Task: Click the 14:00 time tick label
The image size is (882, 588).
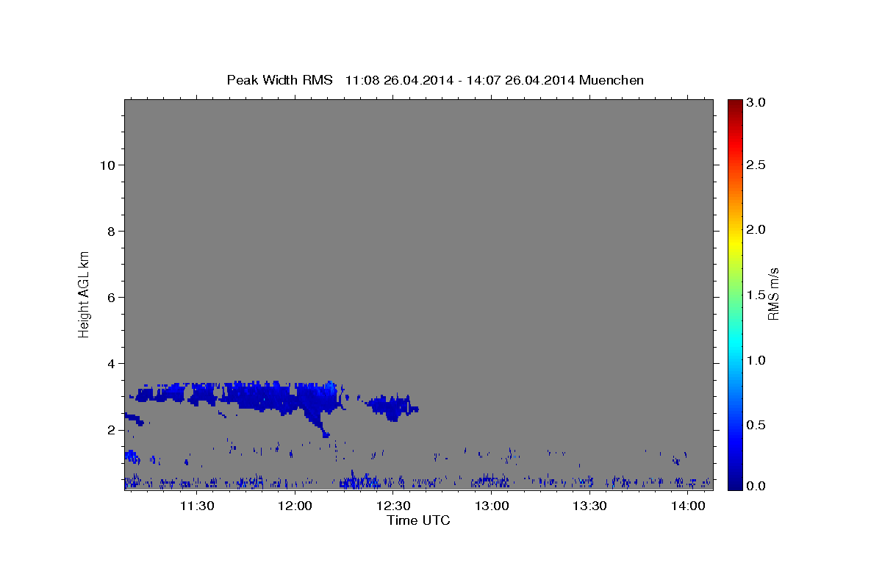Action: (688, 506)
